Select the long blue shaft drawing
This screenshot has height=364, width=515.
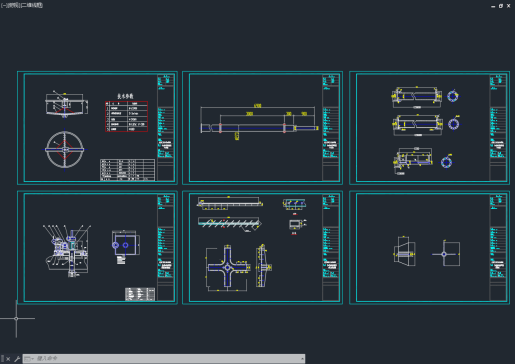(x=259, y=128)
